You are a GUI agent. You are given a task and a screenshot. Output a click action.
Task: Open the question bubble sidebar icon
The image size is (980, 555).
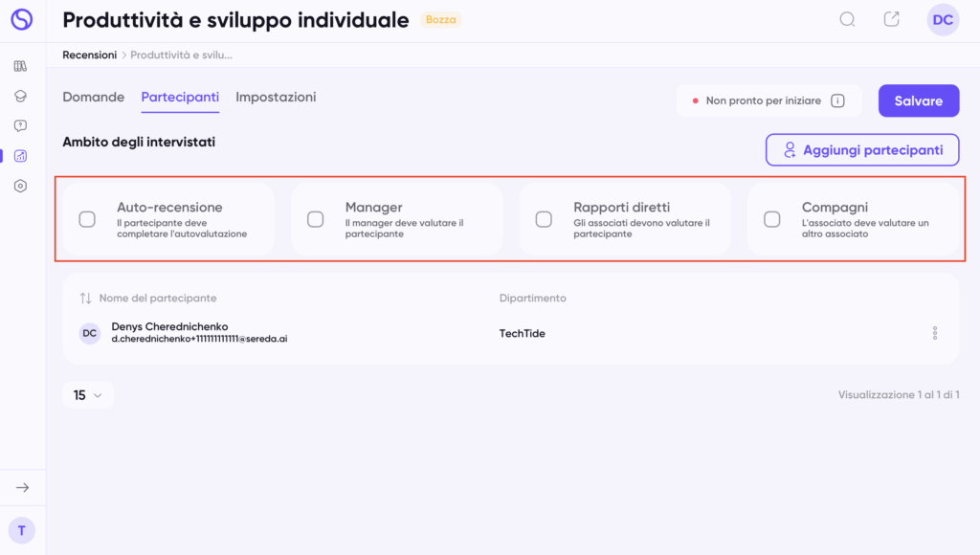20,125
